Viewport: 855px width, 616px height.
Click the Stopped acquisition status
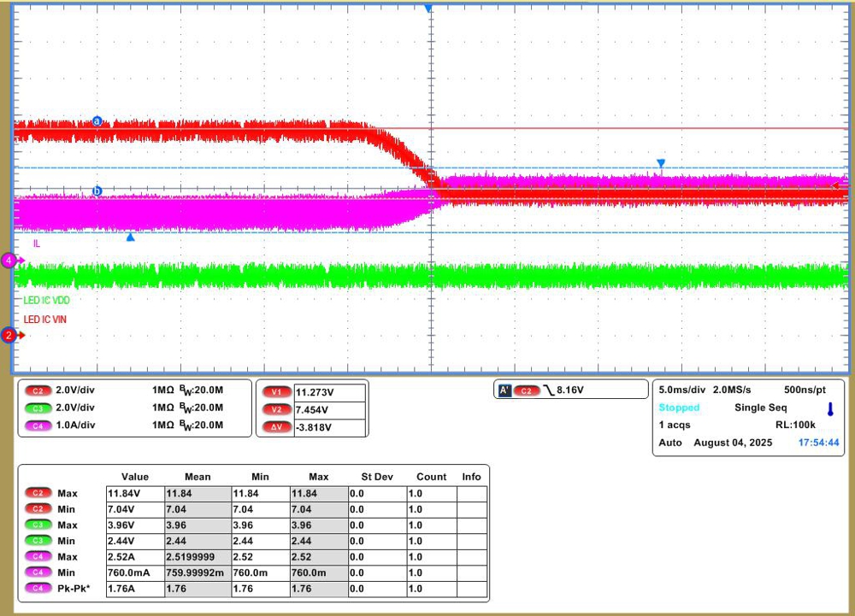coord(679,408)
